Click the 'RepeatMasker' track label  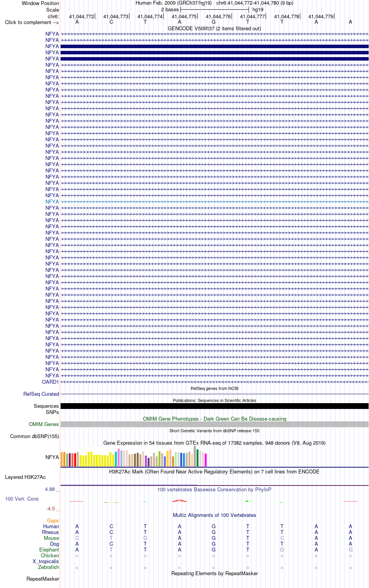click(43, 579)
